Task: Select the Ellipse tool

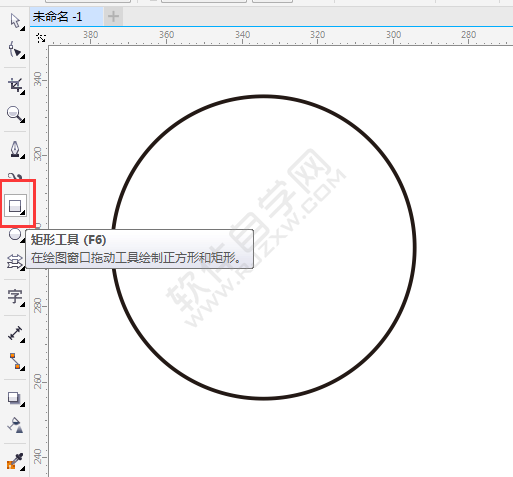Action: tap(15, 234)
